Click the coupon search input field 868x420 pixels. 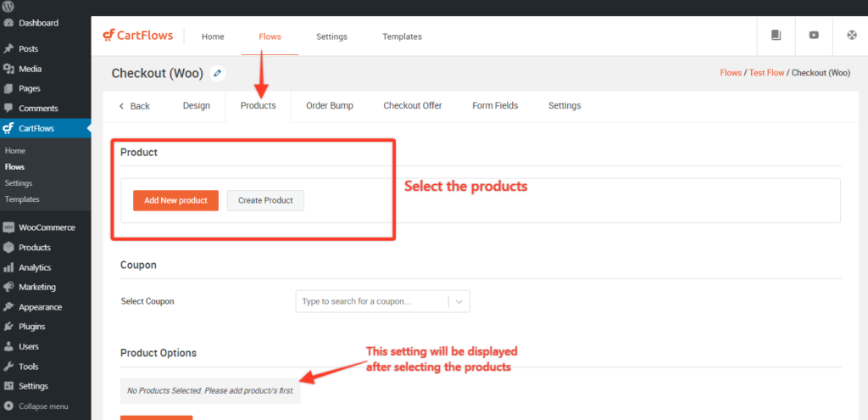(x=373, y=301)
